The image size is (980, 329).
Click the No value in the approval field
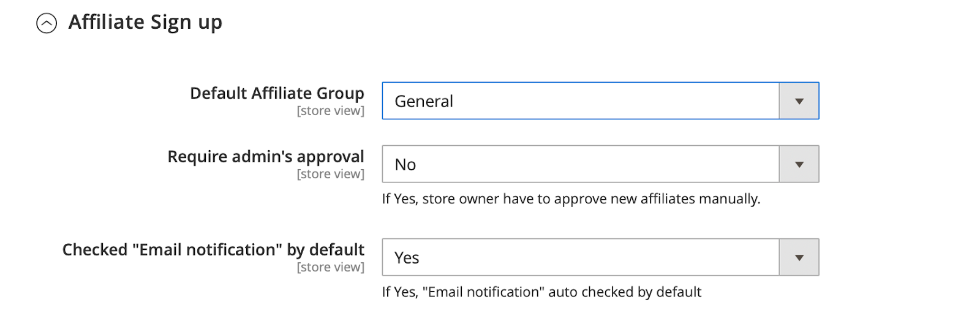click(x=405, y=164)
